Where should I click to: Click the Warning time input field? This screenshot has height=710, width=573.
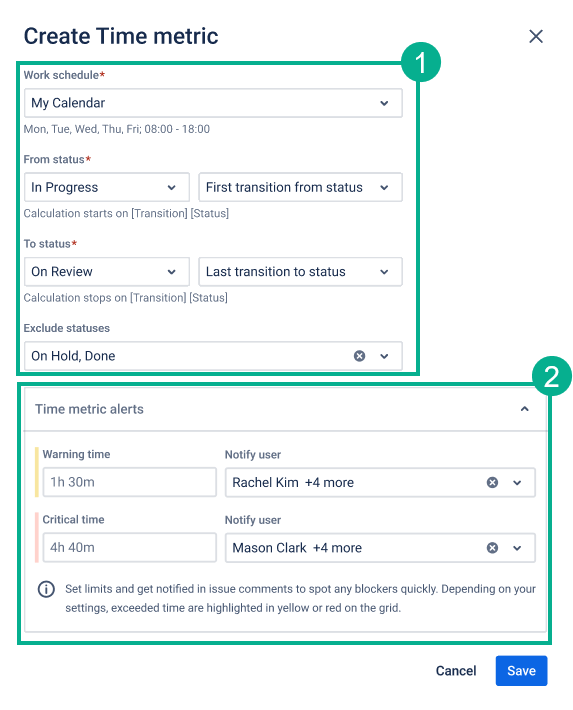pyautogui.click(x=130, y=482)
